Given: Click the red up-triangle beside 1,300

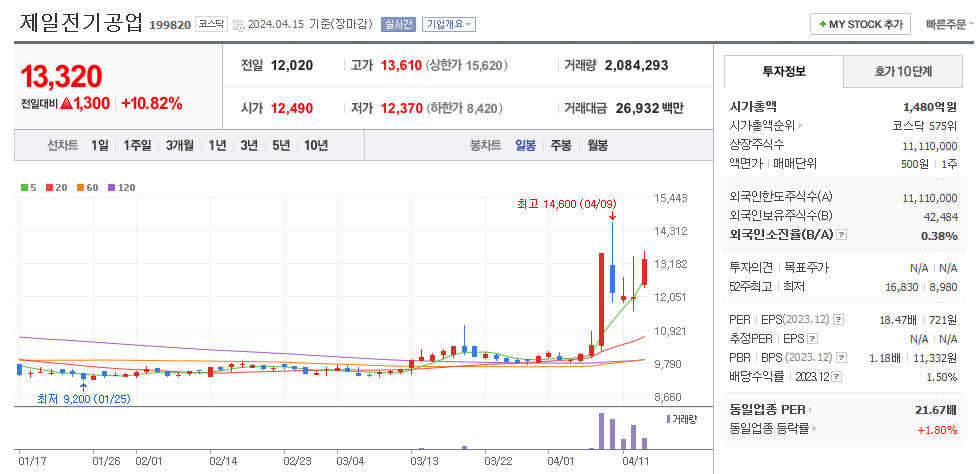Looking at the screenshot, I should [67, 104].
